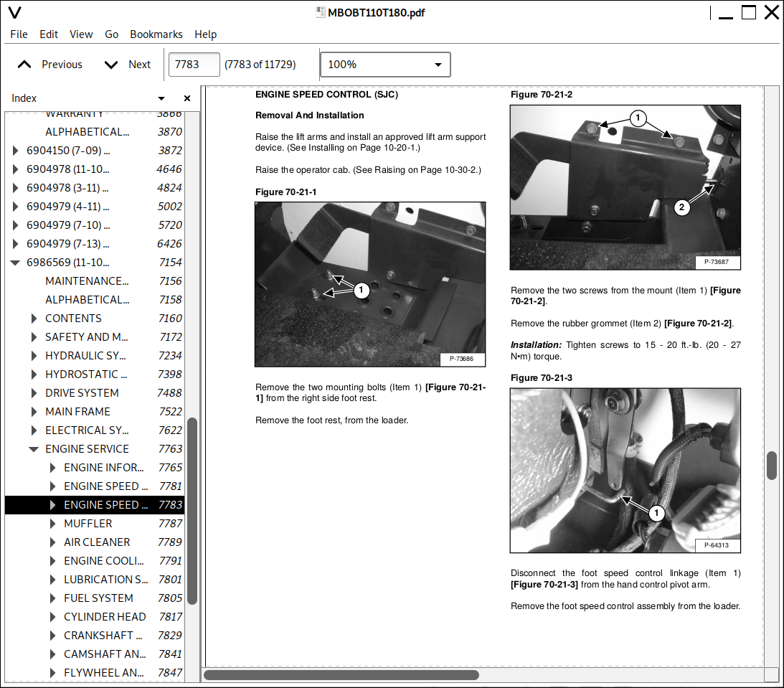Open the File menu
The height and width of the screenshot is (688, 784).
coord(19,34)
